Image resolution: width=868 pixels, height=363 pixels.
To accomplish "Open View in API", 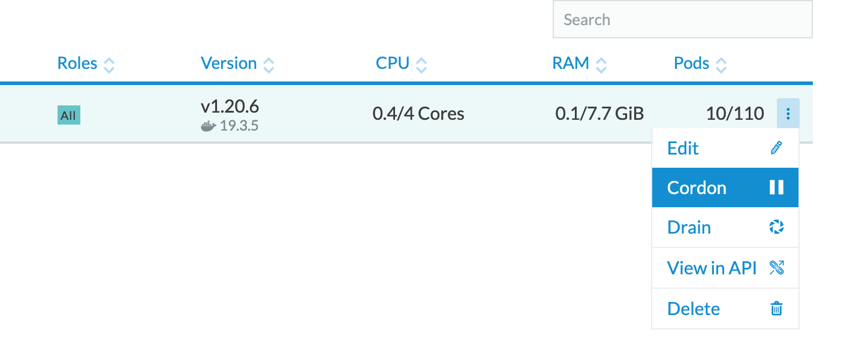I will coord(712,268).
